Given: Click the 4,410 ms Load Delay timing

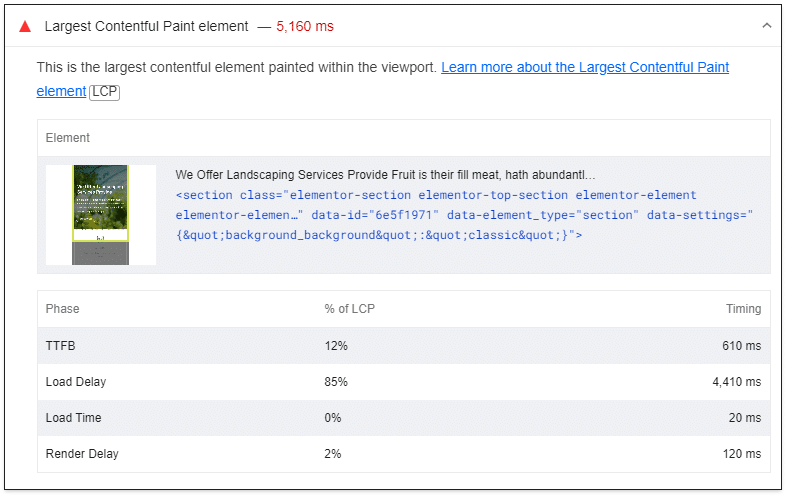Looking at the screenshot, I should tap(736, 382).
